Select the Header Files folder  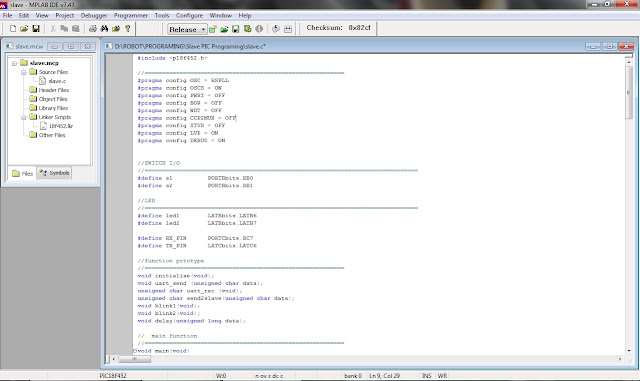pyautogui.click(x=53, y=90)
